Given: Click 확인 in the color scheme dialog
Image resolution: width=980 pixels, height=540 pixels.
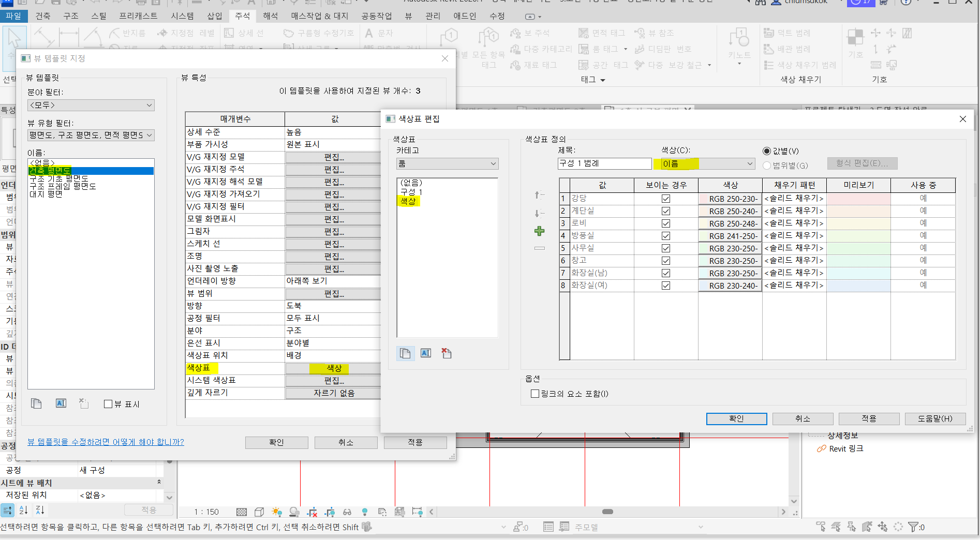Looking at the screenshot, I should click(x=736, y=418).
